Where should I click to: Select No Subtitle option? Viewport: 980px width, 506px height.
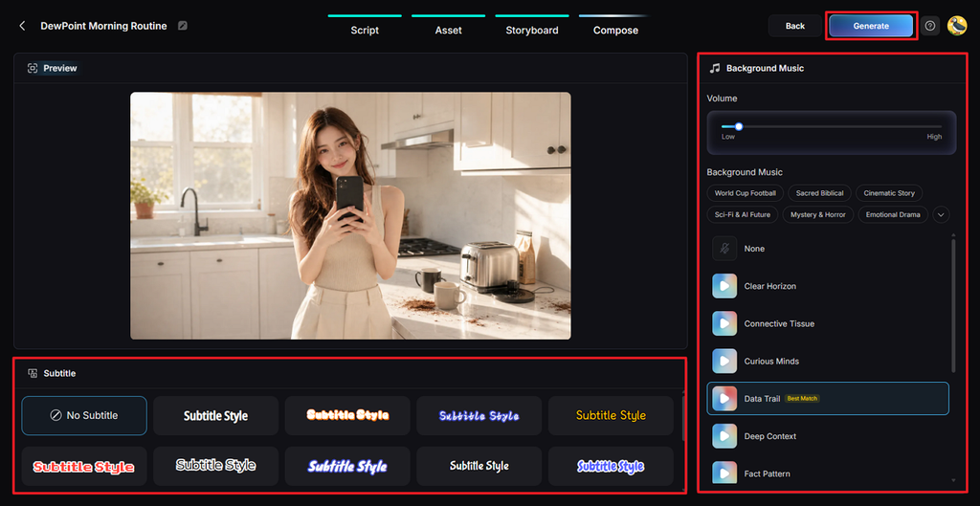pos(84,415)
